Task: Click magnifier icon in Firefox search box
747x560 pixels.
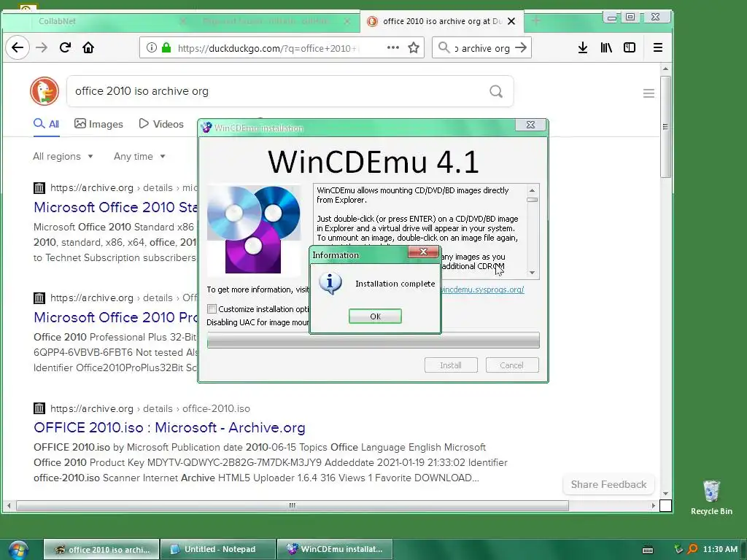Action: [444, 47]
